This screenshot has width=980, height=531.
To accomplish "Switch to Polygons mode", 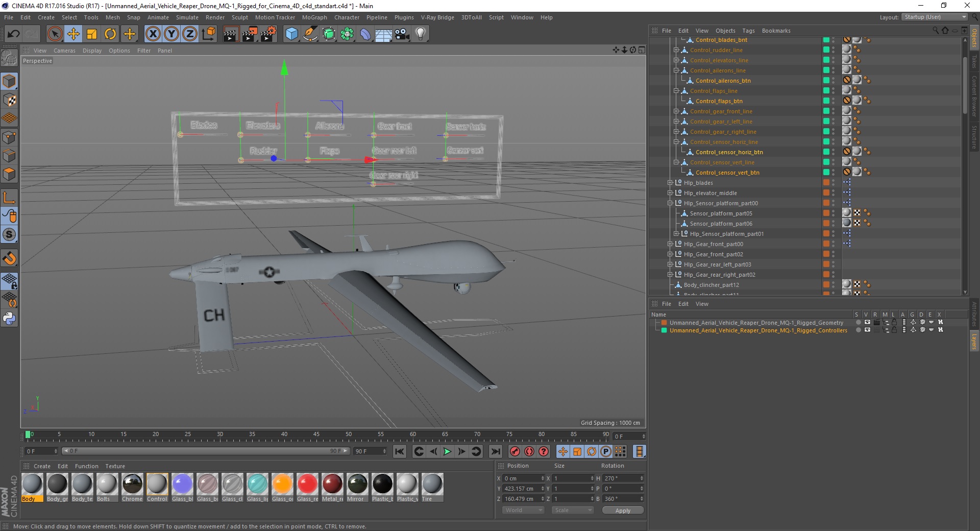I will [9, 174].
